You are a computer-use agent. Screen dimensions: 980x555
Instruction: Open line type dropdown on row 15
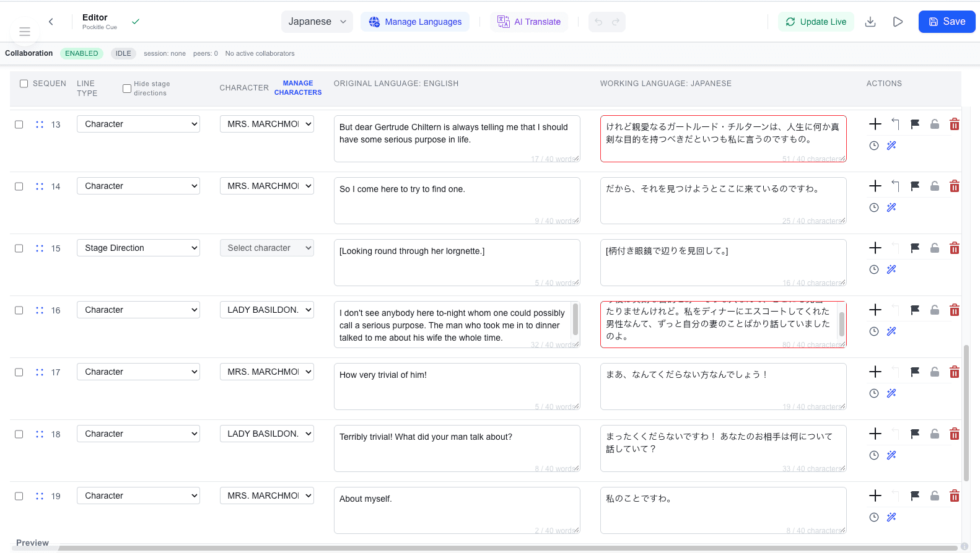pos(138,248)
